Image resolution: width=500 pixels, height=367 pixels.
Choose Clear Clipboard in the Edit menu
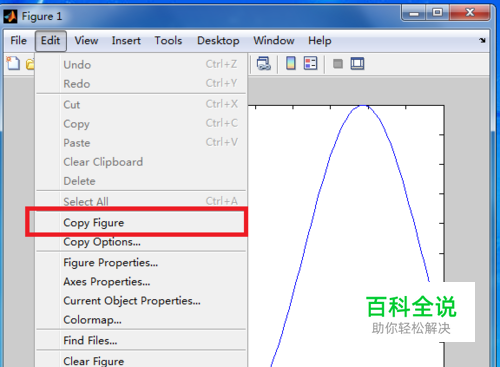click(141, 162)
